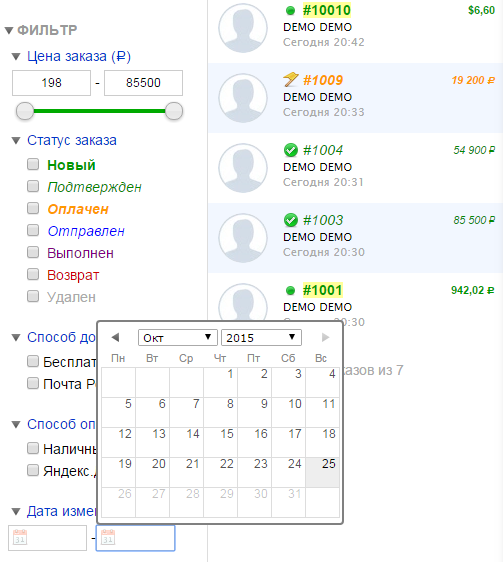Select October 10 in the calendar
The height and width of the screenshot is (562, 503).
coord(289,412)
